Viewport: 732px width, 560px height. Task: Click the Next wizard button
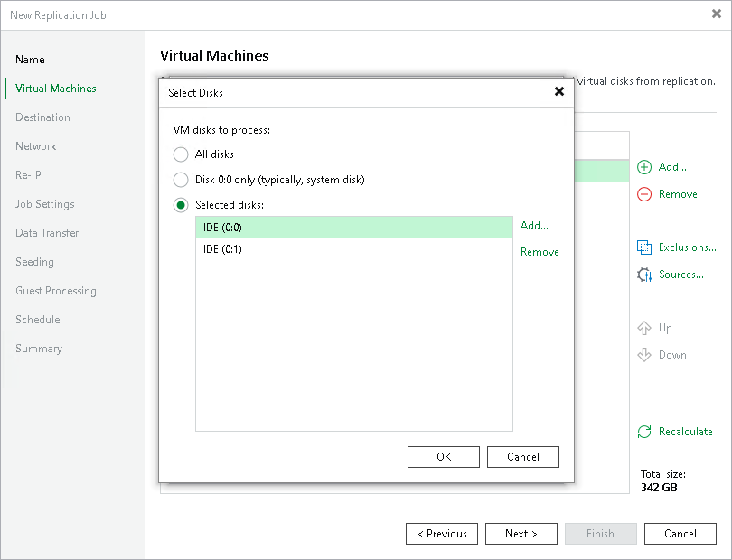[x=521, y=534]
